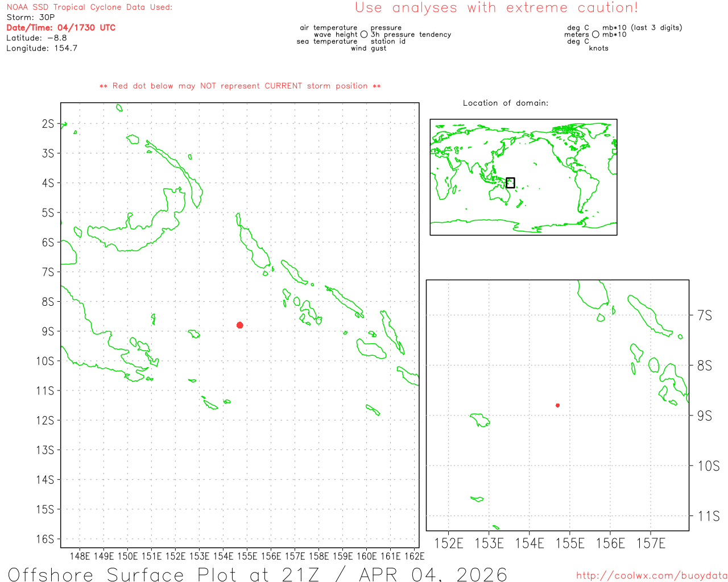Click the "Longitude: 154.7" readout
This screenshot has height=582, width=728.
(x=42, y=48)
